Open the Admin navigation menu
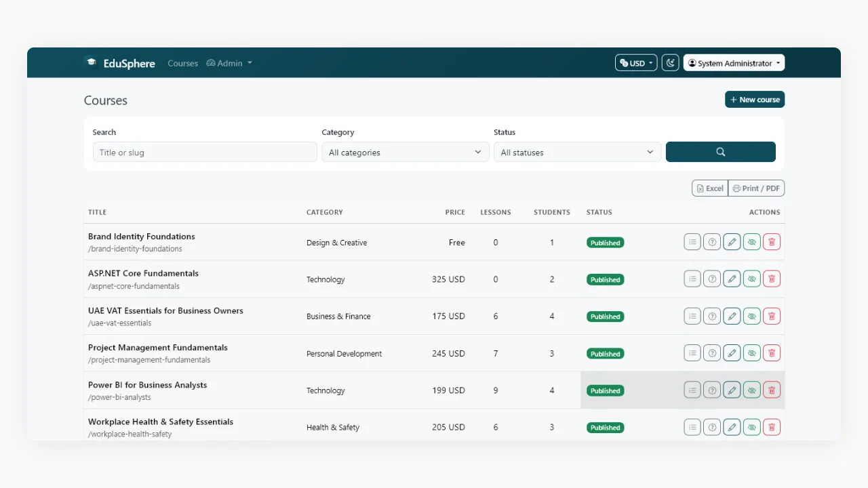The height and width of the screenshot is (488, 868). click(x=229, y=63)
